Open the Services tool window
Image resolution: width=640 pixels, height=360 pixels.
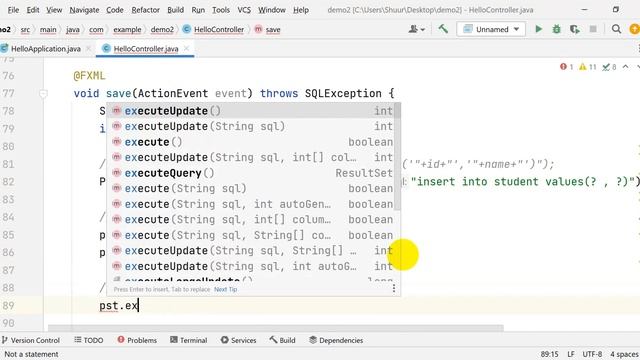238,340
